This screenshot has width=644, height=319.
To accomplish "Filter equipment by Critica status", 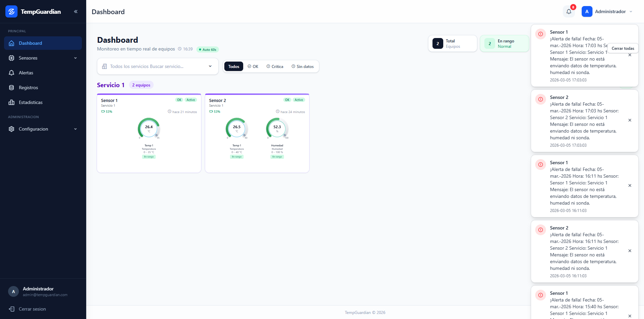I will tap(275, 66).
